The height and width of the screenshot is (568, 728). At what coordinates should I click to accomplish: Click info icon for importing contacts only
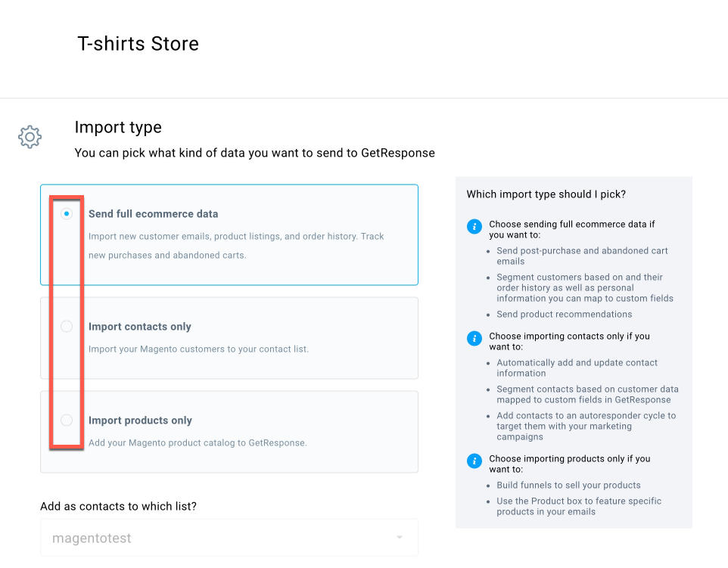click(x=474, y=339)
